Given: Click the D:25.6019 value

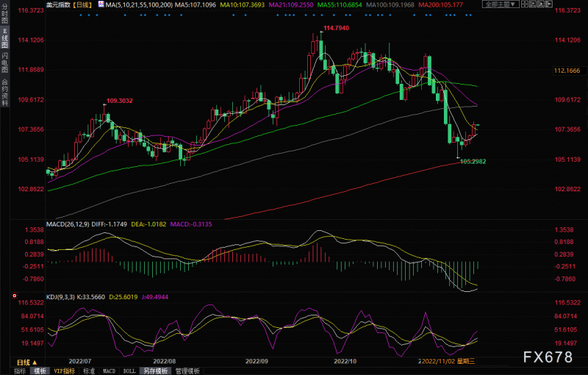Looking at the screenshot, I should point(123,297).
